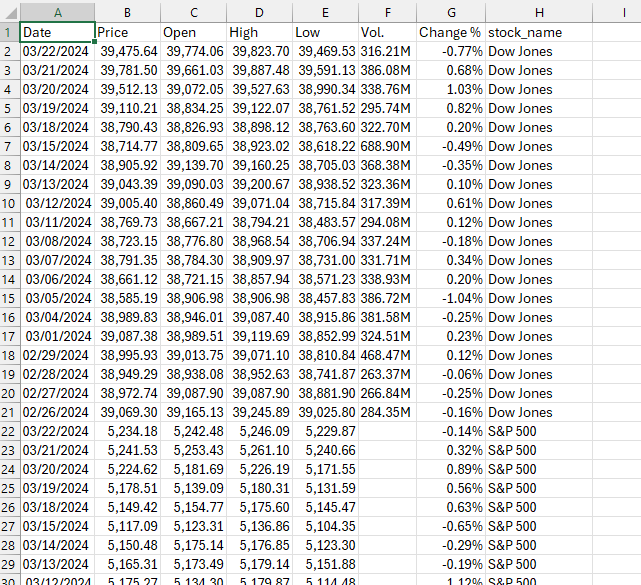Screen dimensions: 641x585
Task: Click the low cell 5,131.59
Action: 325,489
